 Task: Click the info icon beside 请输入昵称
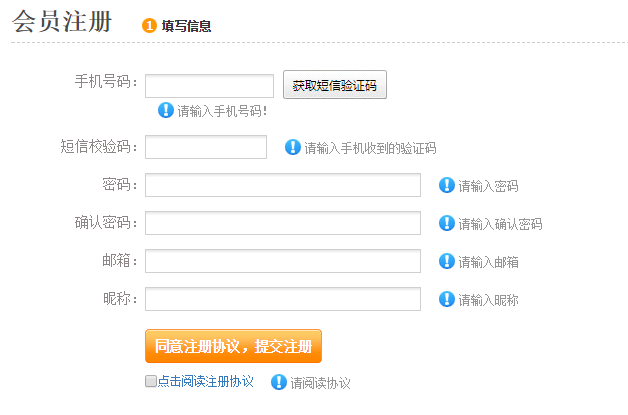point(447,299)
